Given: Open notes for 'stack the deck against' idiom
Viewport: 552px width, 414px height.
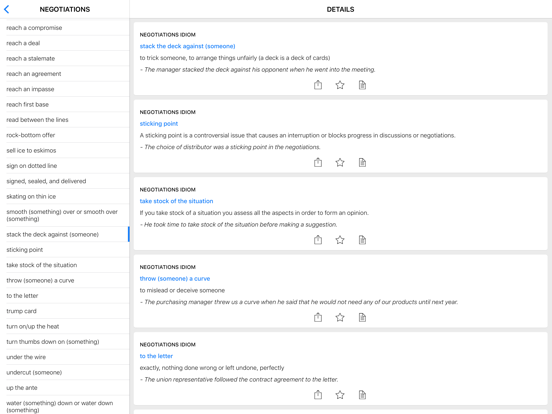Looking at the screenshot, I should click(362, 85).
